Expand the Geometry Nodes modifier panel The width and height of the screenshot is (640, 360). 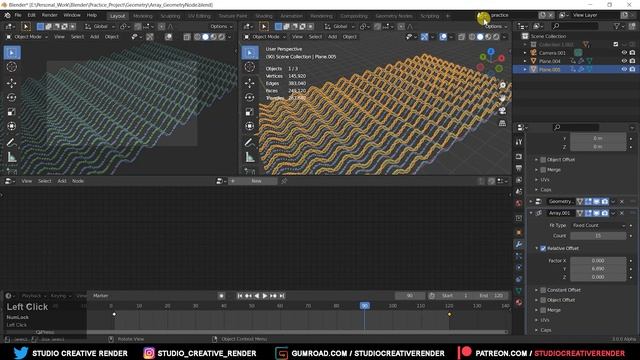[531, 201]
